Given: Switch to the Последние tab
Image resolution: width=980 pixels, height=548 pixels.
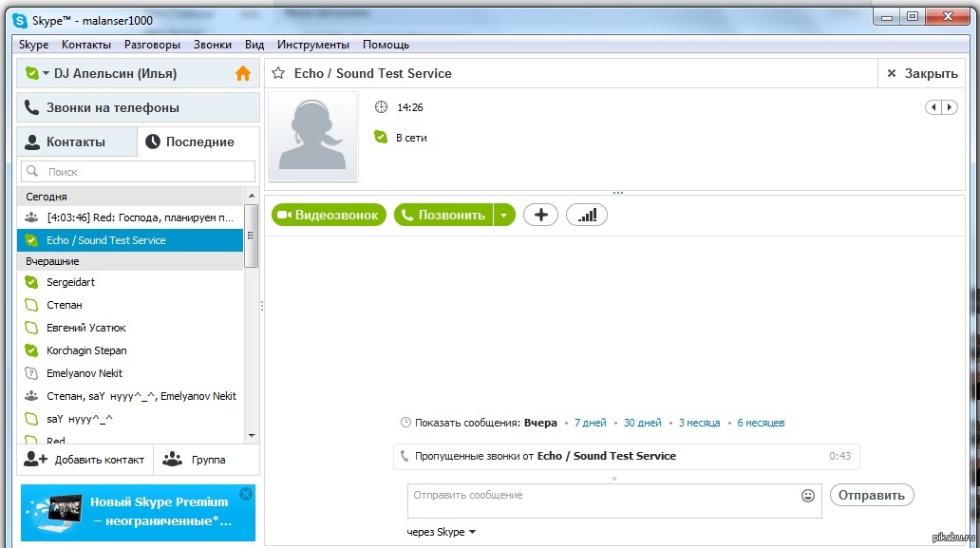Looking at the screenshot, I should click(x=198, y=142).
